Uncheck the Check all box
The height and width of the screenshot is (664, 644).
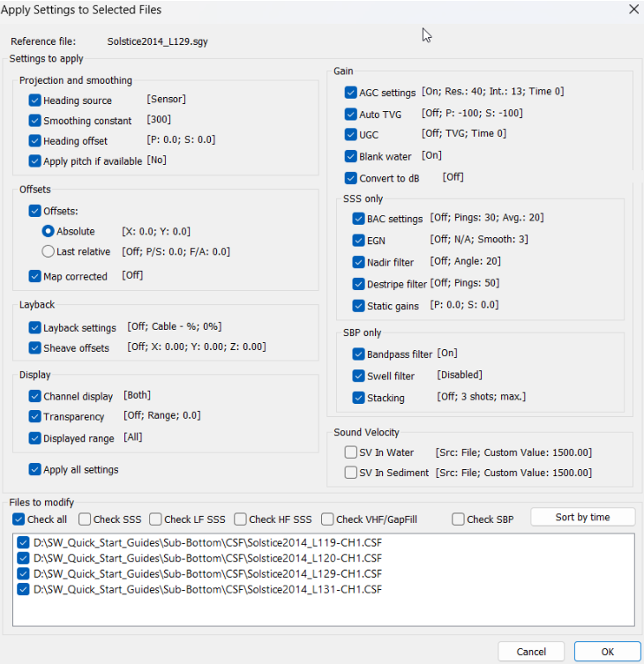[x=19, y=519]
